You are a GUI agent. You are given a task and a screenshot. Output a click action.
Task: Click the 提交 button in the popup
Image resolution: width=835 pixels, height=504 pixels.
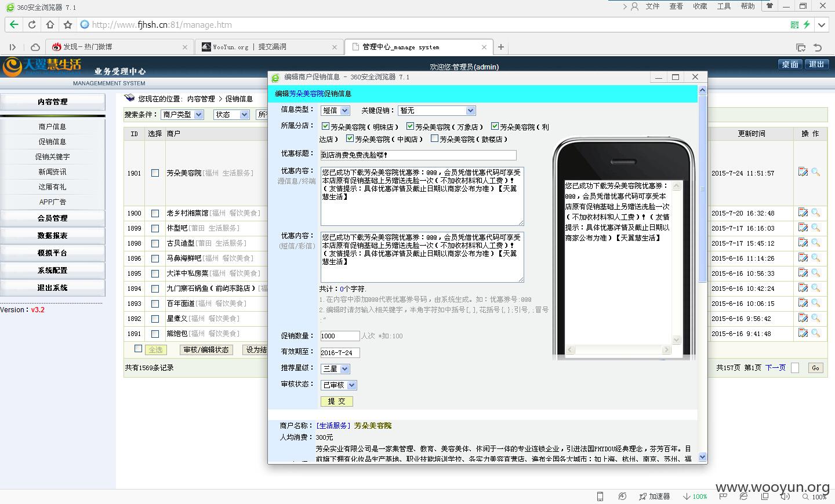coord(336,401)
